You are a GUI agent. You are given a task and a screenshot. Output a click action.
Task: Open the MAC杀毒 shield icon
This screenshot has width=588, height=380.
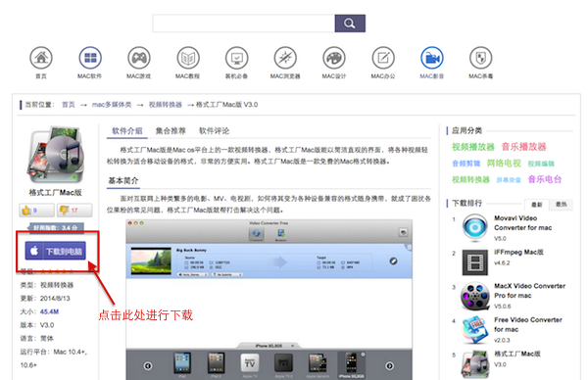481,58
